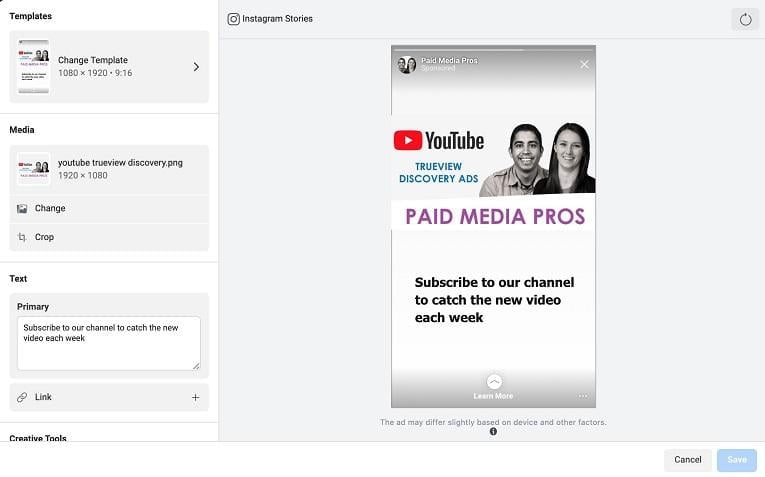
Task: Click the ad may differ disclaimer text
Action: click(493, 422)
